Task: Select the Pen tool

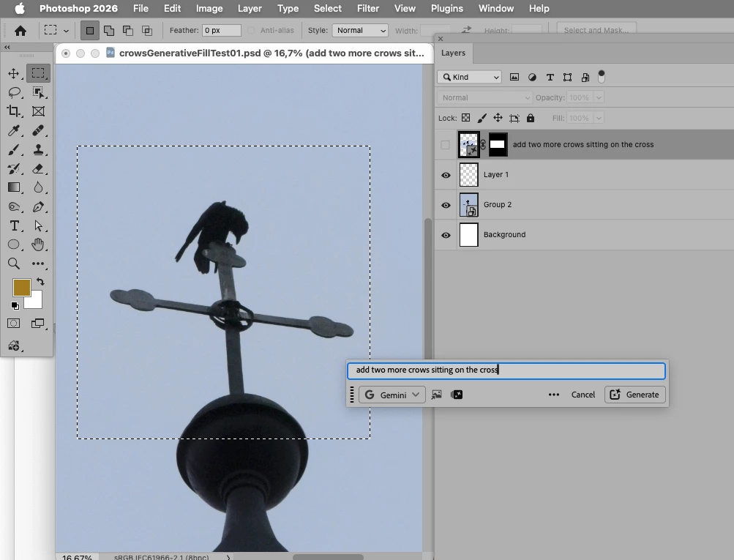Action: (x=38, y=206)
